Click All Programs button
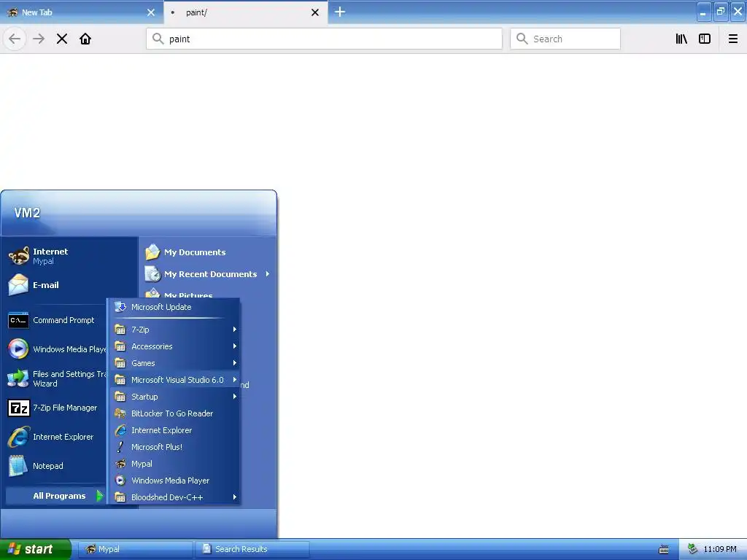The image size is (747, 560). click(55, 496)
